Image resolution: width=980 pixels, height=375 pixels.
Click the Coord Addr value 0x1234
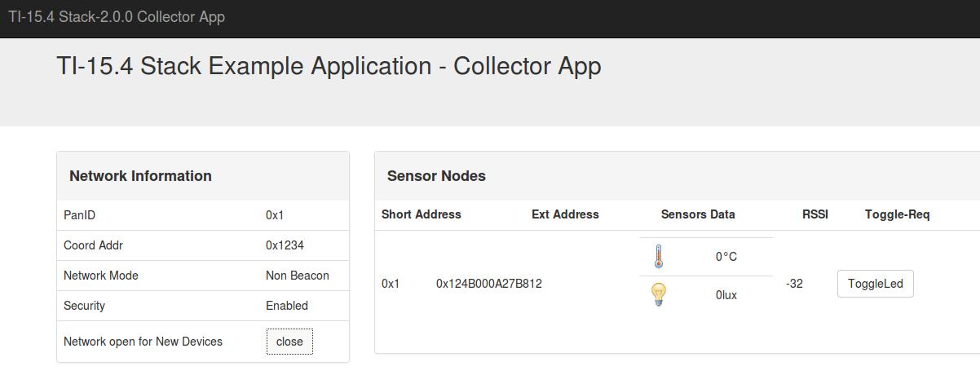coord(285,245)
